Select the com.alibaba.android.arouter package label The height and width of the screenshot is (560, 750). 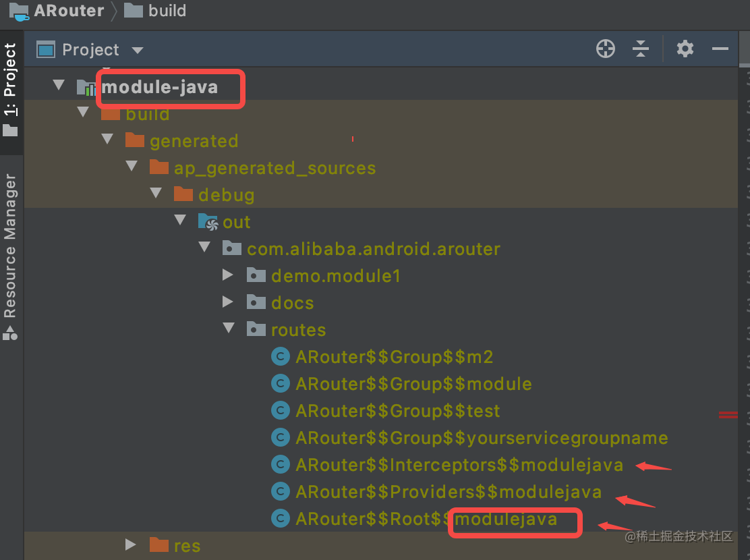coord(374,250)
